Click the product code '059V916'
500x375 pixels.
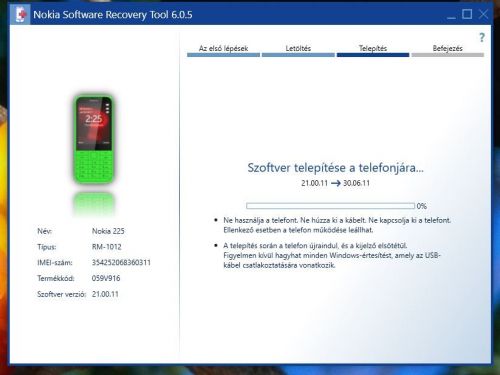pyautogui.click(x=106, y=278)
